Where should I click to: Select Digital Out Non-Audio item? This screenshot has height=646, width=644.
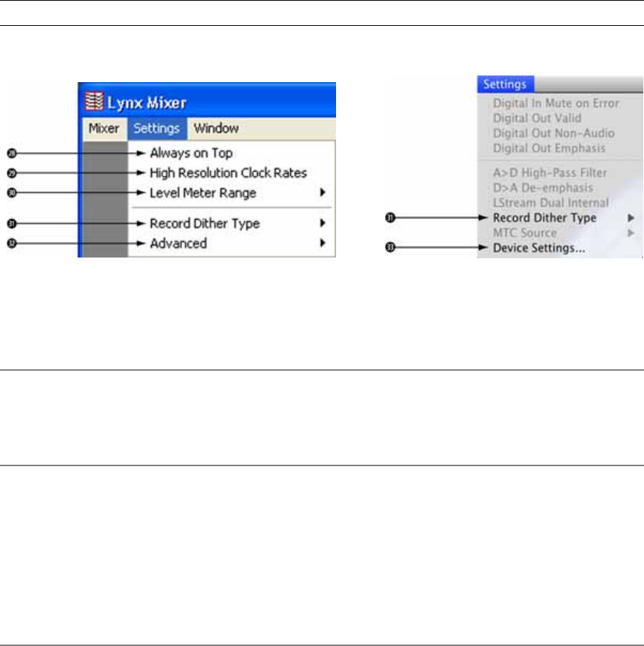(x=554, y=133)
